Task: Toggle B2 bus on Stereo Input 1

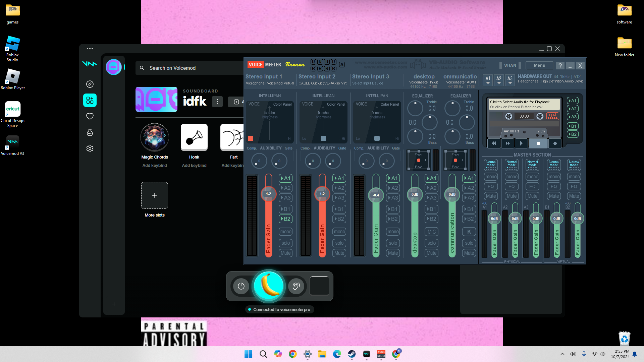Action: 285,219
